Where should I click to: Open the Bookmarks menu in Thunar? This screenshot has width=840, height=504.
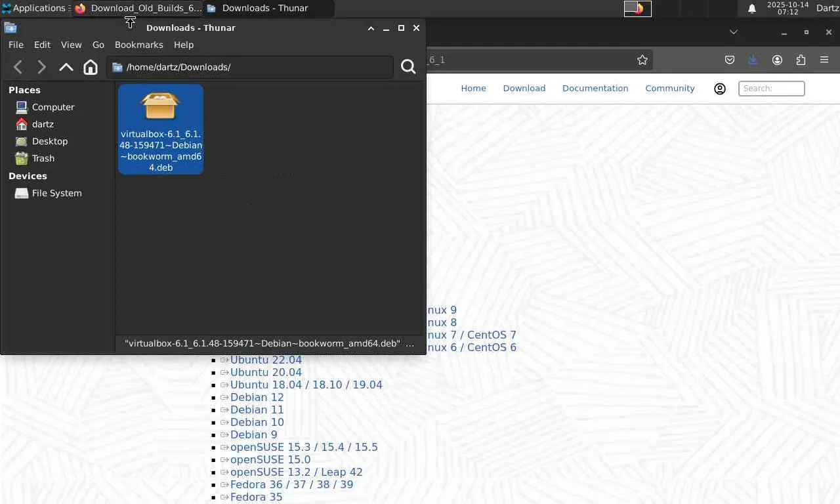click(x=138, y=45)
